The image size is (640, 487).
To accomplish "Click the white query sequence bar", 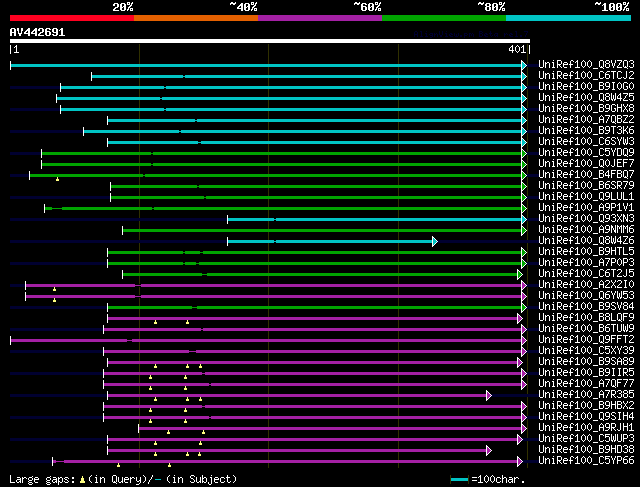I will tap(270, 41).
